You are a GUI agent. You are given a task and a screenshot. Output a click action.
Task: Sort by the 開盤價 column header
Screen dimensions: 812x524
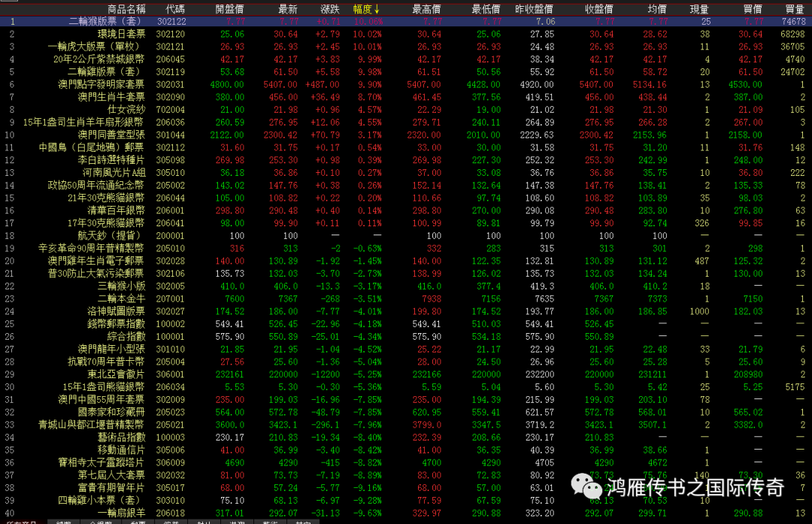click(229, 9)
